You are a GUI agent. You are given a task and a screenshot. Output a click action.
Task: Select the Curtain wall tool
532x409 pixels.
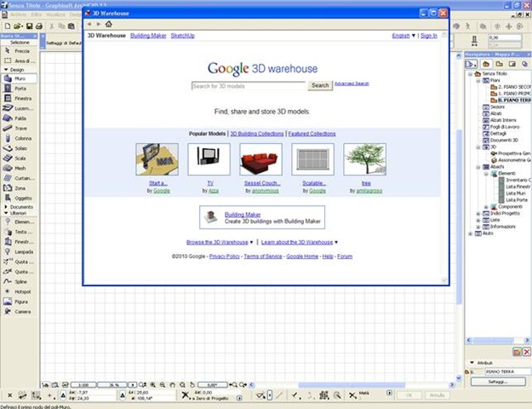pos(19,178)
